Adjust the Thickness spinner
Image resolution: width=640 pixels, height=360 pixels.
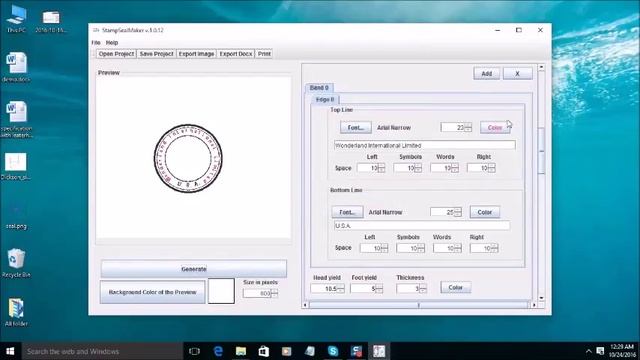(x=411, y=289)
